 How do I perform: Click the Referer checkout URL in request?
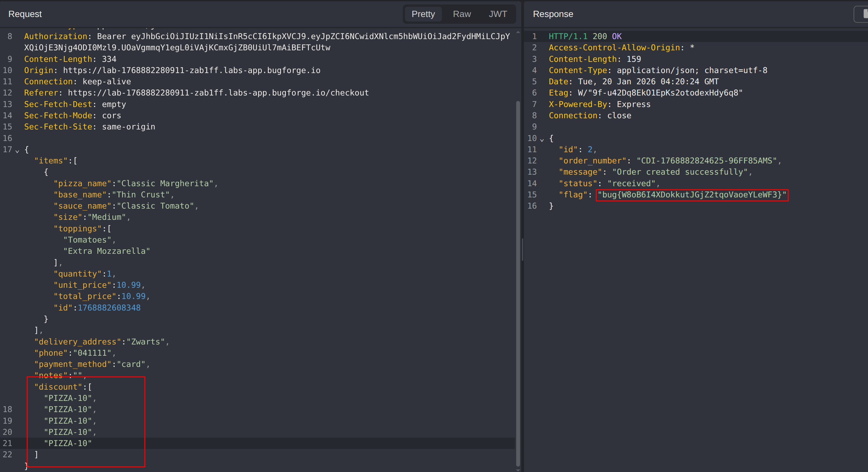pyautogui.click(x=218, y=93)
